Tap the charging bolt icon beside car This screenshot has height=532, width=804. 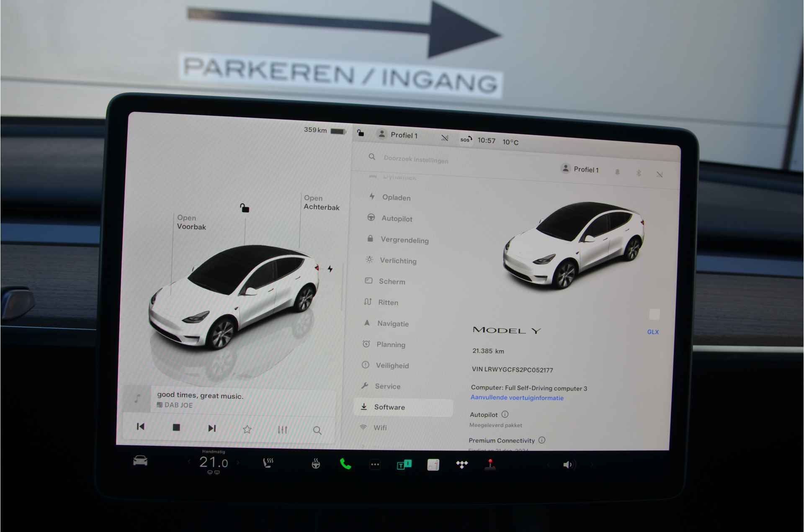tap(330, 269)
